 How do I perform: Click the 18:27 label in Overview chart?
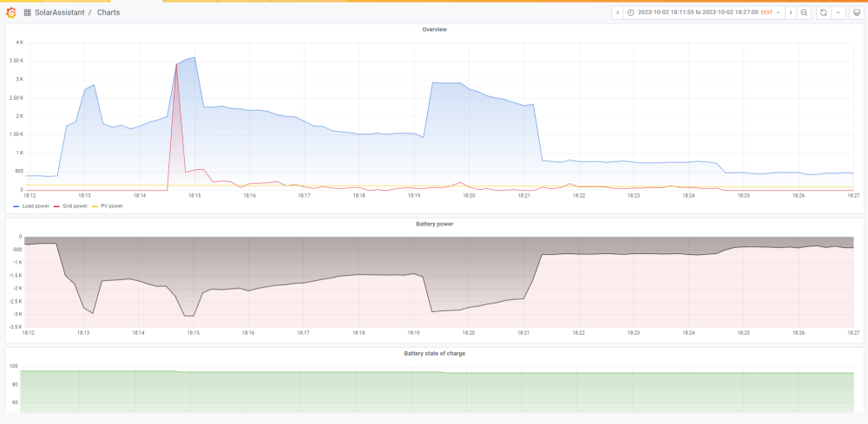pyautogui.click(x=852, y=195)
